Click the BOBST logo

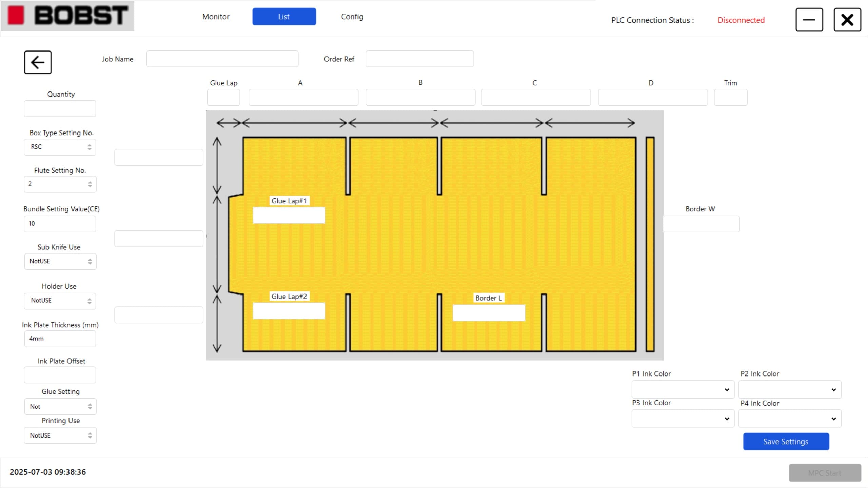pyautogui.click(x=67, y=16)
